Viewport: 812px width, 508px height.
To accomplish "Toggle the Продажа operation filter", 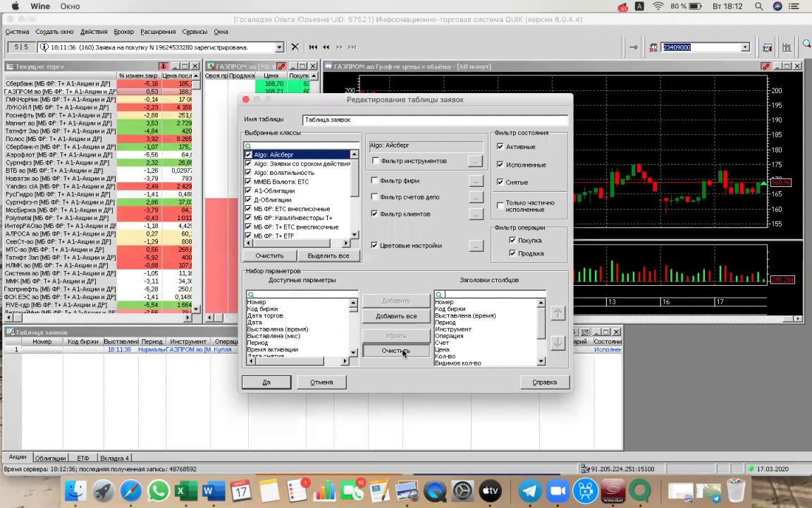I will coord(512,253).
